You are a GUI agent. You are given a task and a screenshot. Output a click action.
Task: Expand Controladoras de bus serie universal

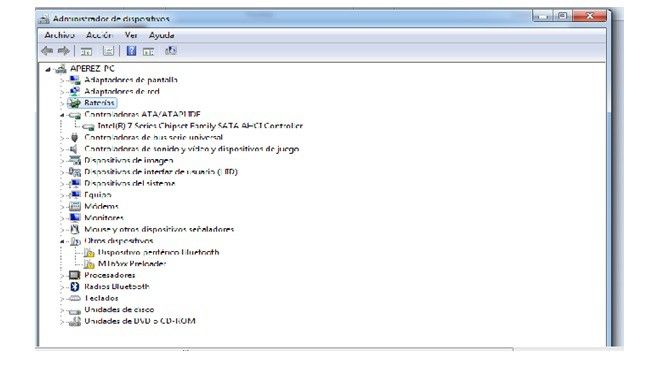(62, 138)
